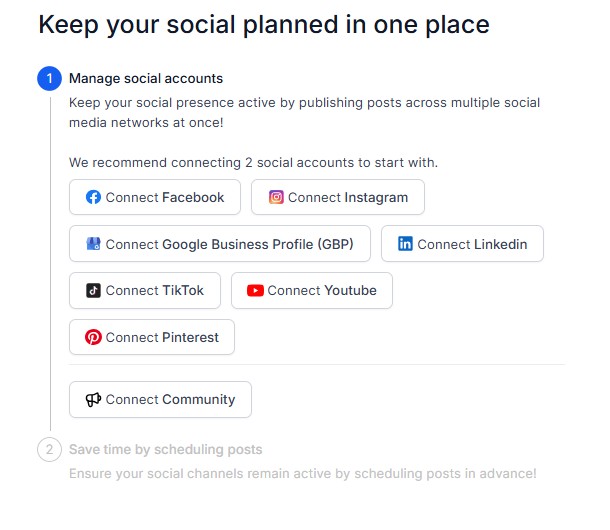Click the LinkedIn logo icon

(405, 244)
